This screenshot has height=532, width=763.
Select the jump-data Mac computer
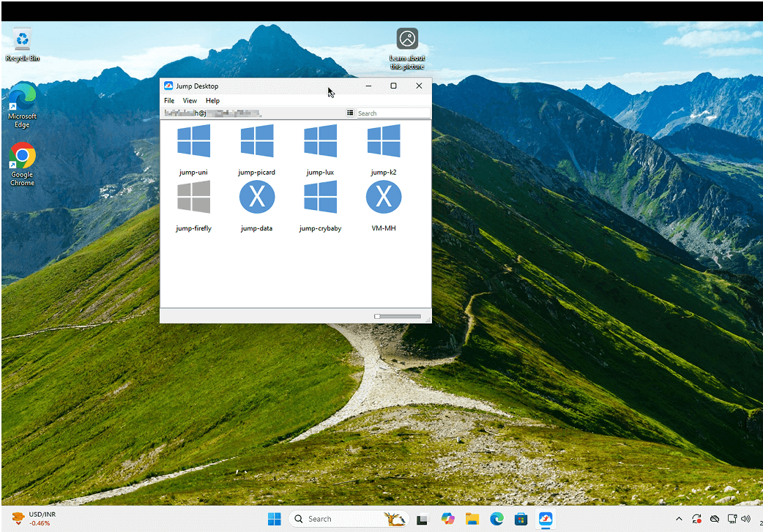click(257, 197)
